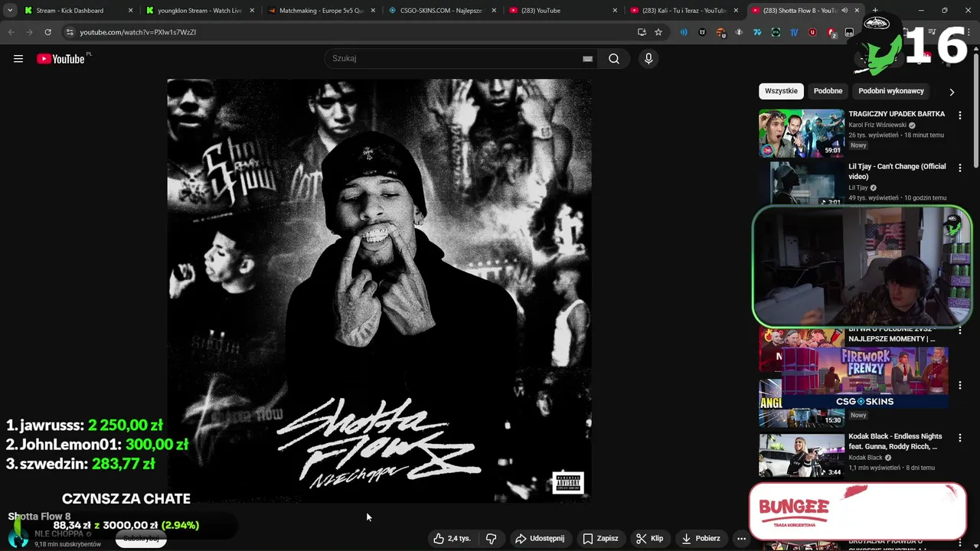Open menu for Lil Tjay Can't Change

coord(960,168)
